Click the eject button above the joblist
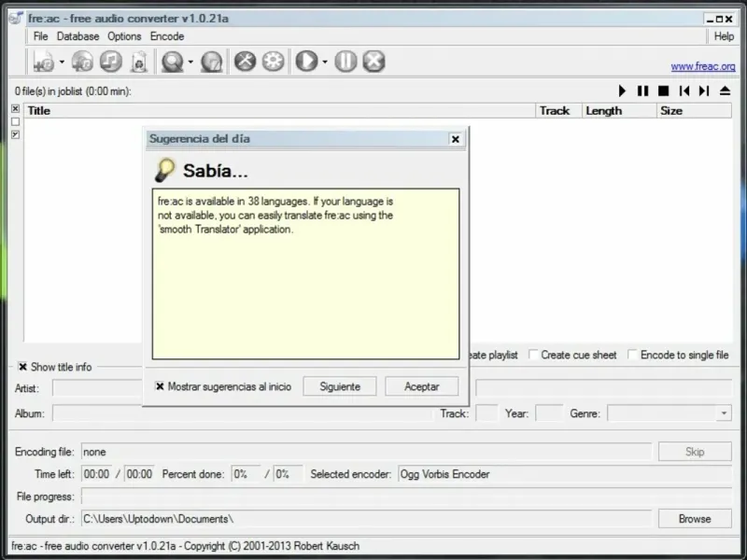This screenshot has height=560, width=747. click(x=725, y=91)
